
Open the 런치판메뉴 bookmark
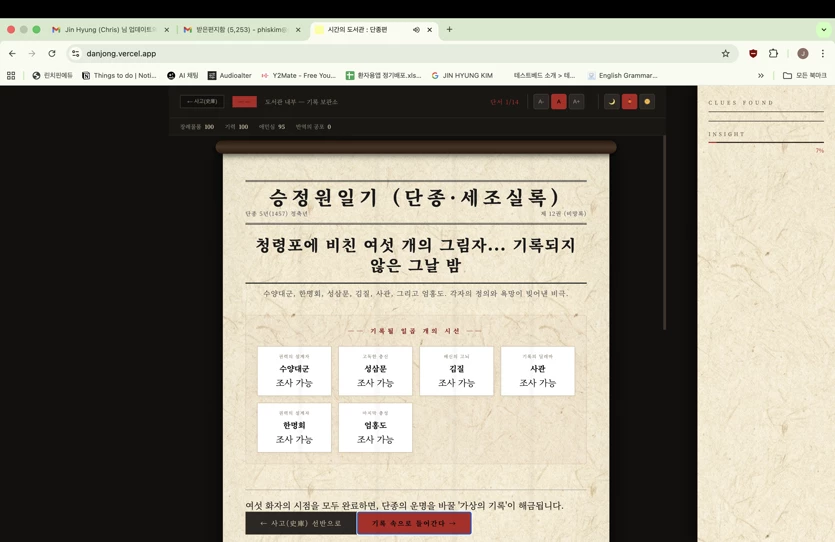pos(52,76)
